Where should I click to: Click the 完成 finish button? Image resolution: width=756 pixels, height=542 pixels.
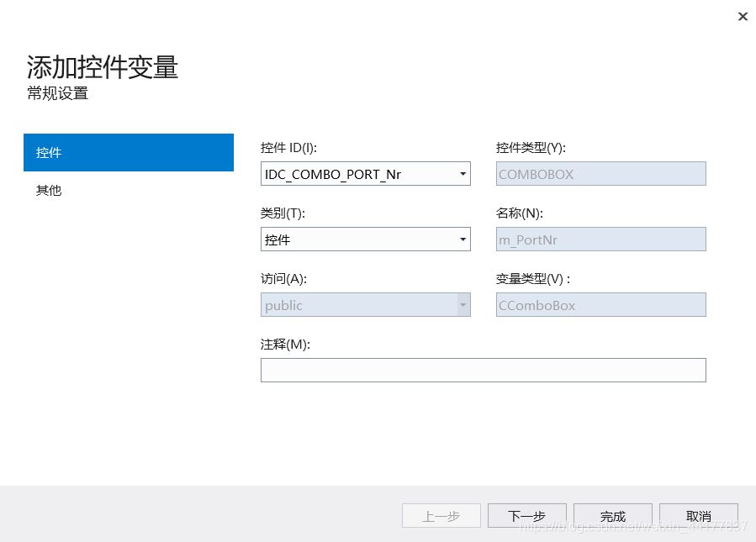point(613,516)
